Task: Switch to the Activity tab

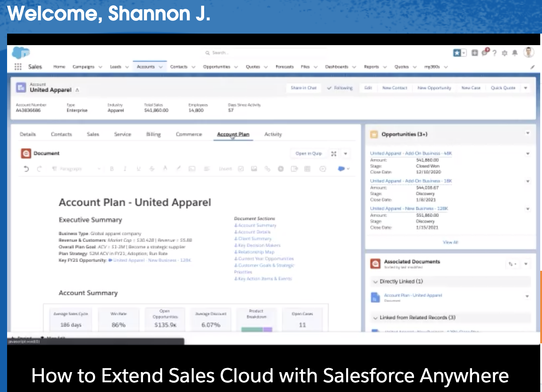Action: [273, 134]
